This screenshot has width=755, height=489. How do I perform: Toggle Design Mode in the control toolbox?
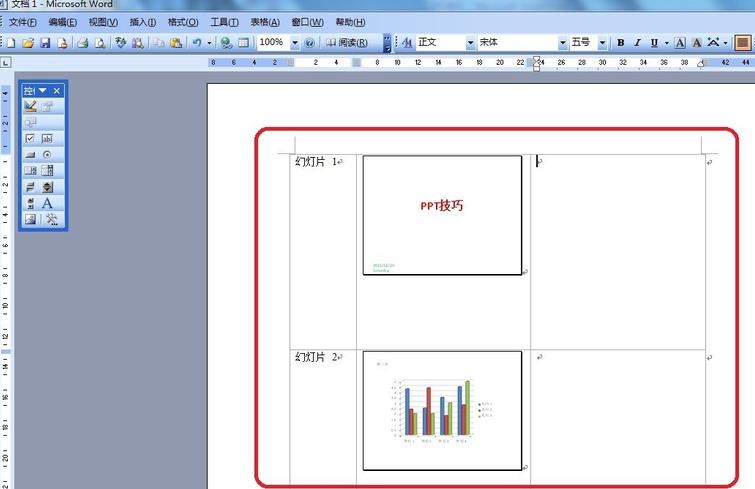click(30, 106)
